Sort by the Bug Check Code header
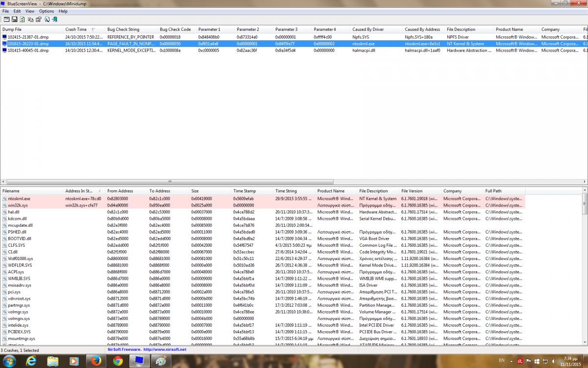This screenshot has width=588, height=368. click(x=177, y=29)
